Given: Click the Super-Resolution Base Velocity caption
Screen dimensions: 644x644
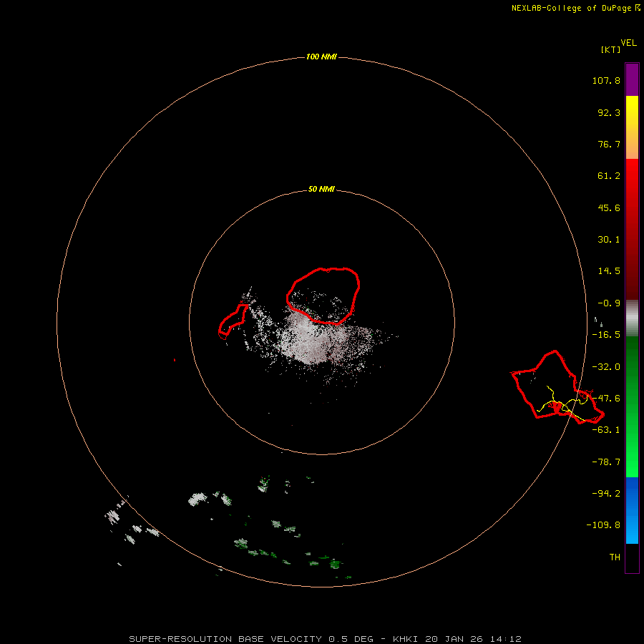Looking at the screenshot, I should [326, 639].
